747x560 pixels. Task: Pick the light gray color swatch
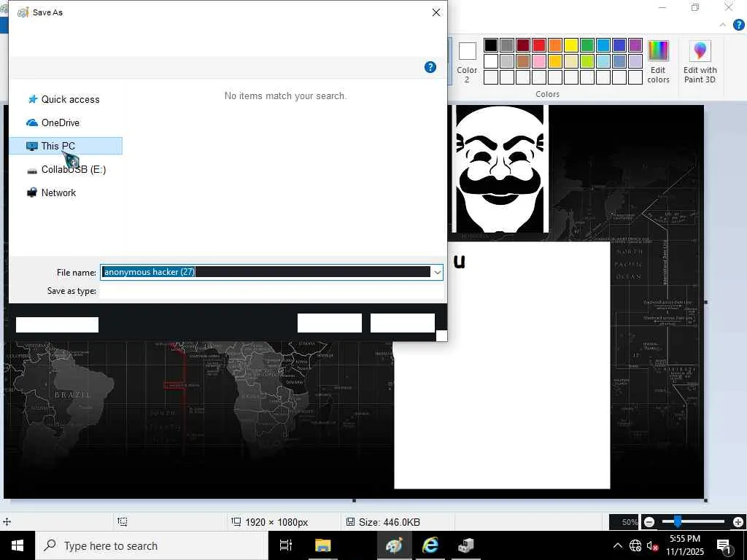click(x=507, y=61)
